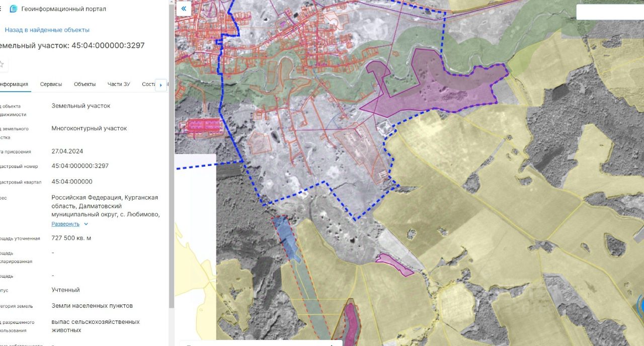This screenshot has height=346, width=644.
Task: Click the Геоинформационный портал title text
Action: (x=63, y=9)
